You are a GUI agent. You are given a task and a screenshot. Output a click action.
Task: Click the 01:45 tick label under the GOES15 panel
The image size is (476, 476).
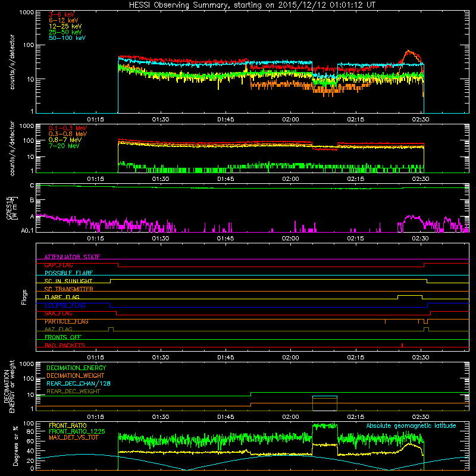coord(226,239)
